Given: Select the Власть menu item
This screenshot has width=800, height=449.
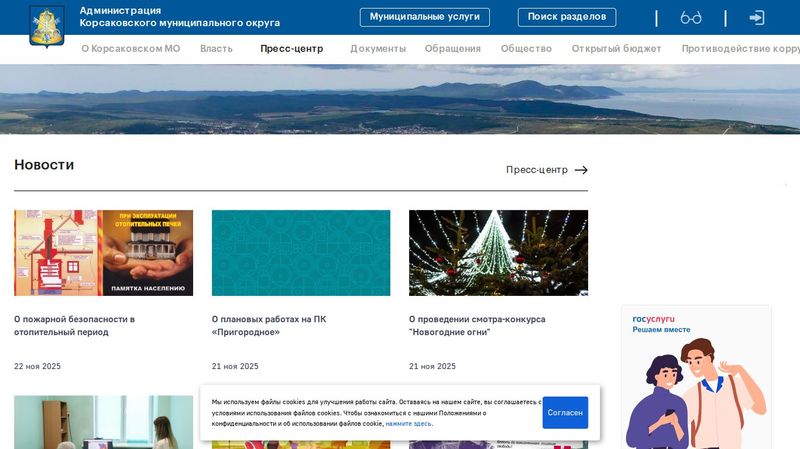Looking at the screenshot, I should point(216,48).
